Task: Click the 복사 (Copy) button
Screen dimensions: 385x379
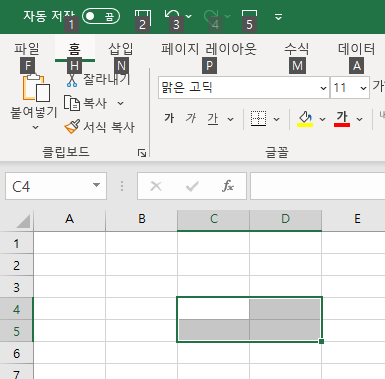Action: [86, 103]
